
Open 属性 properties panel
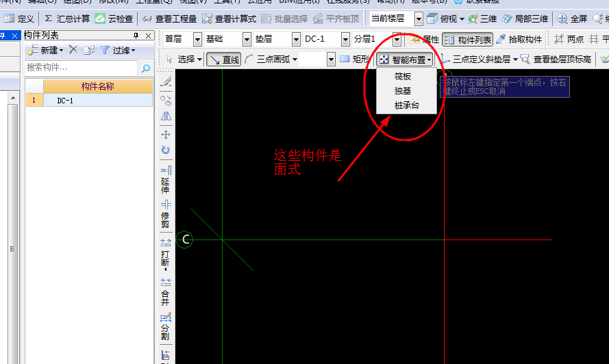click(424, 39)
